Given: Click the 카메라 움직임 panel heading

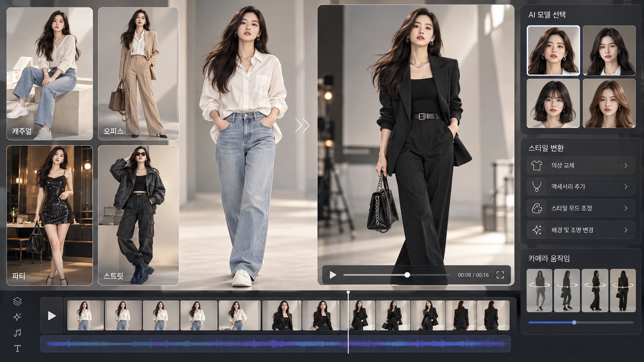Looking at the screenshot, I should [x=549, y=258].
